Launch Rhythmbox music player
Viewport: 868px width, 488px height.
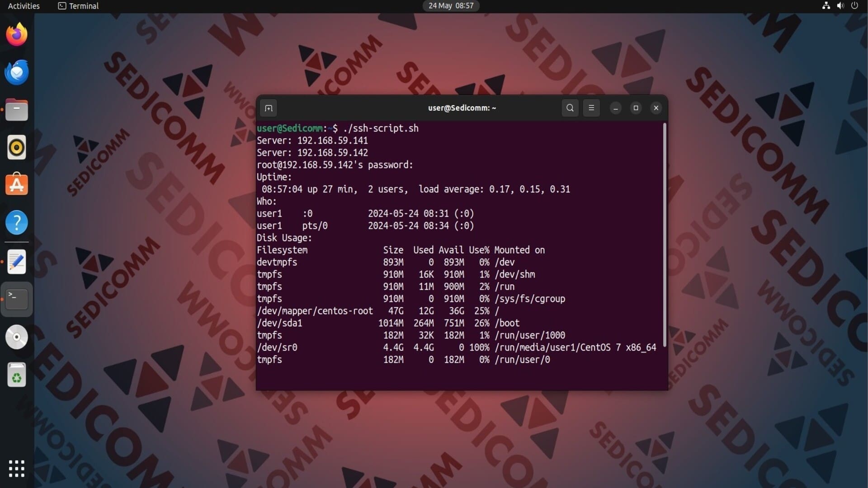(x=17, y=147)
